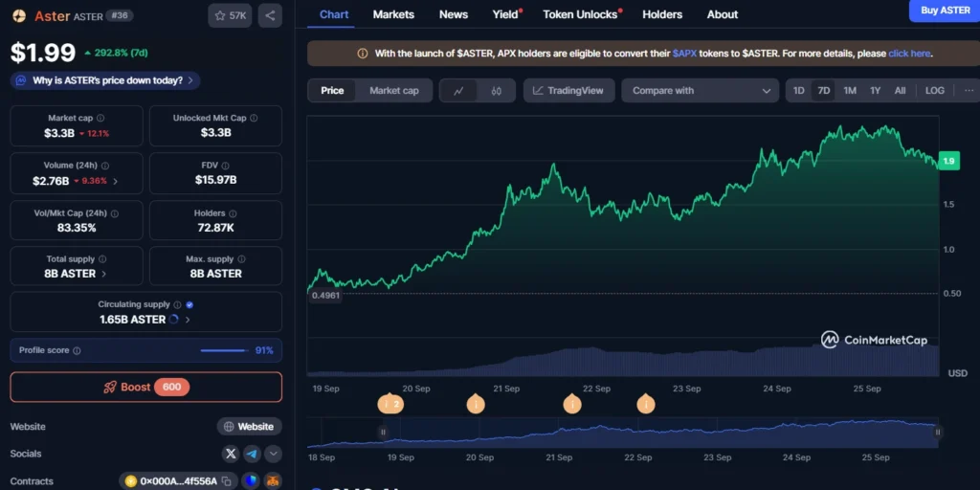
Task: Open the 'Compare with' dropdown
Action: click(701, 91)
